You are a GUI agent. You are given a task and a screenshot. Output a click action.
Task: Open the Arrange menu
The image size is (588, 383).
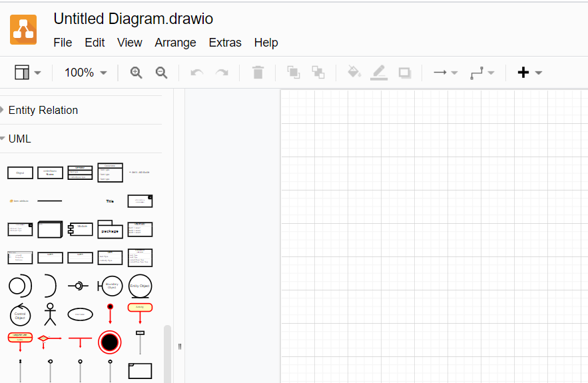pos(175,43)
